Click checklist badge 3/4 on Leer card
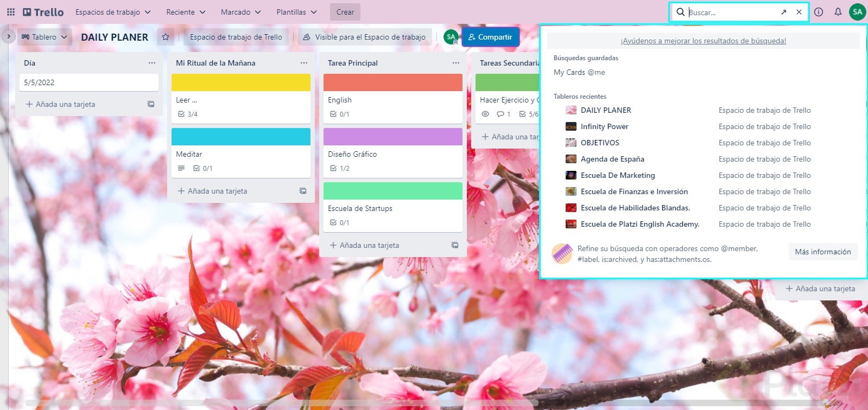The width and height of the screenshot is (868, 410). coord(188,114)
